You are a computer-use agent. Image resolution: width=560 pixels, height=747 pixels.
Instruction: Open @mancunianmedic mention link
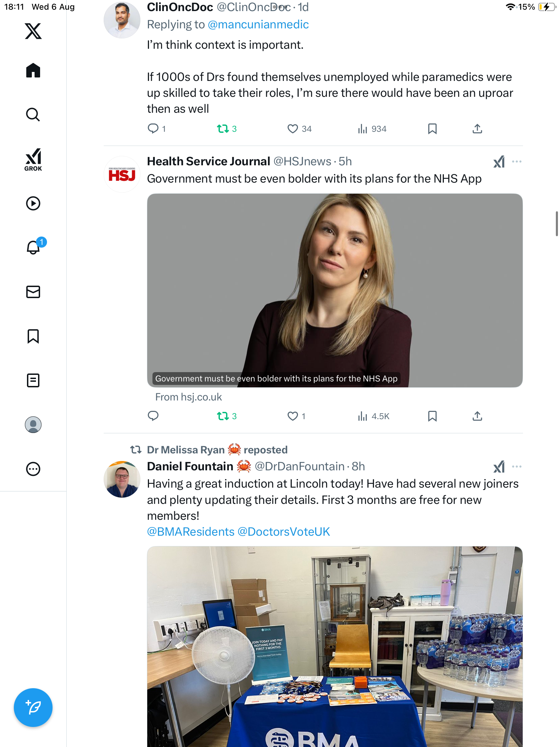pos(258,25)
